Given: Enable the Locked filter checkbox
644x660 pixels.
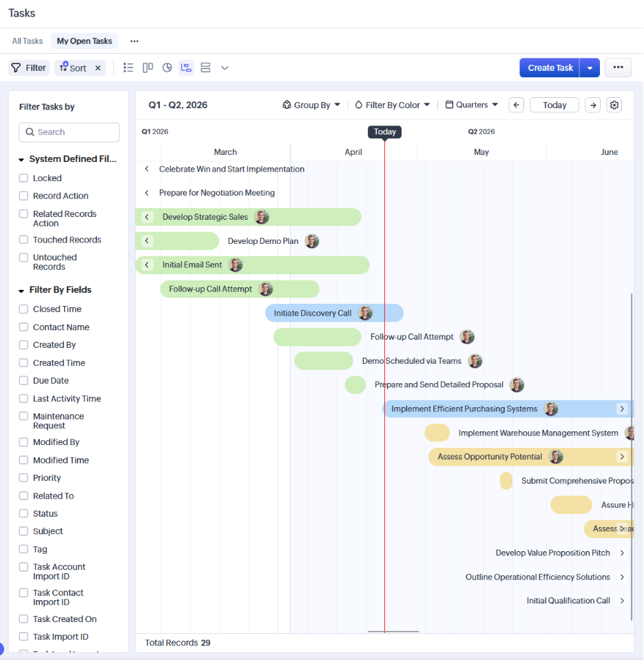Looking at the screenshot, I should [23, 178].
